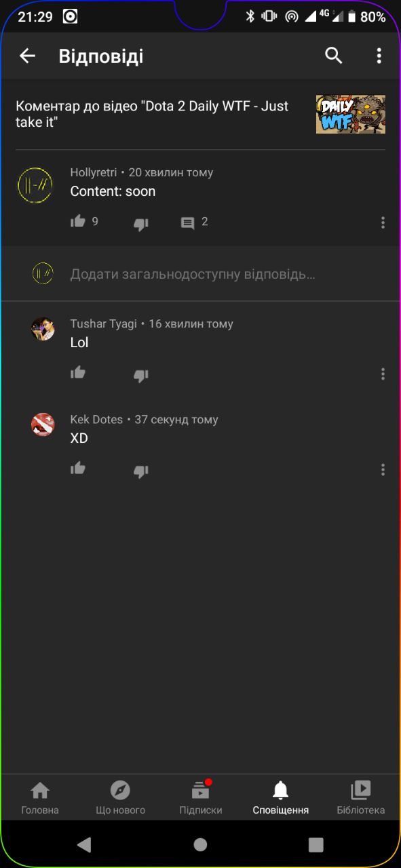Dislike Kek Dotes' reply
The image size is (401, 868).
pyautogui.click(x=140, y=471)
